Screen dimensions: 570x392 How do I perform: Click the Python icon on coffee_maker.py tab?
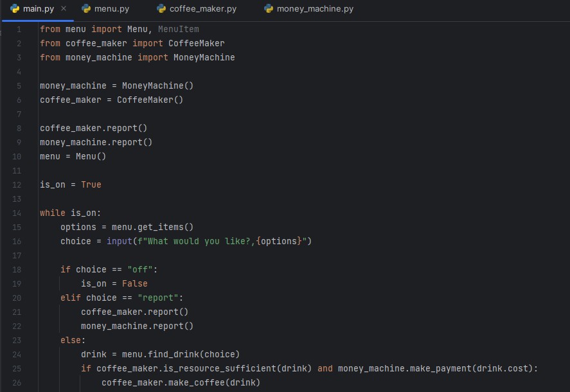click(160, 9)
